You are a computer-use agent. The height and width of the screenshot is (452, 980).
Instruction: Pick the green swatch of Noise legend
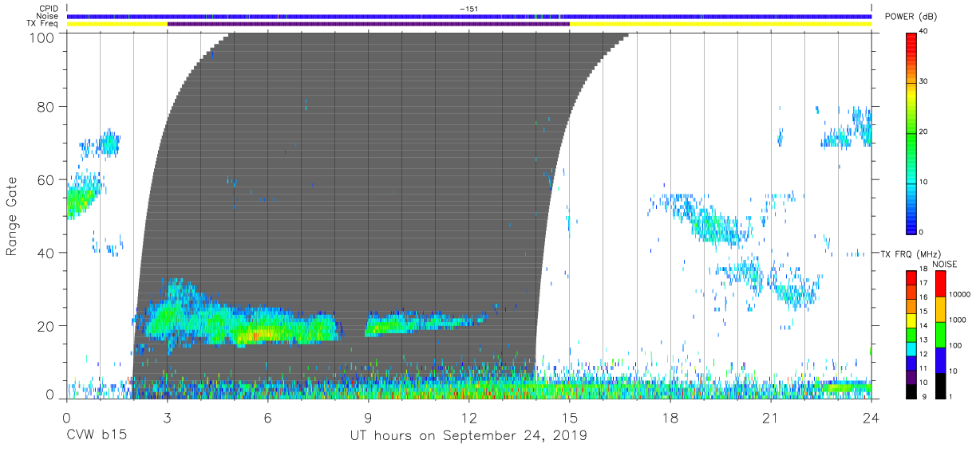940,334
